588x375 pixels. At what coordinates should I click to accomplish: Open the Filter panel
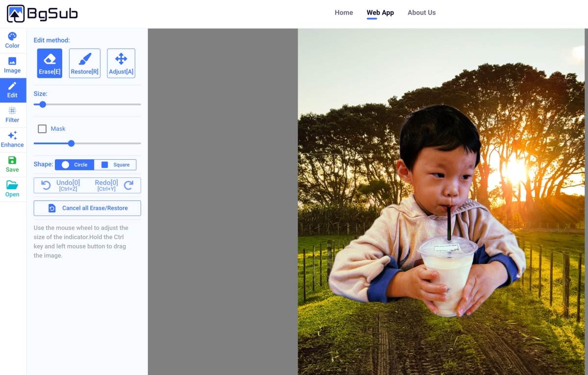[x=13, y=115]
